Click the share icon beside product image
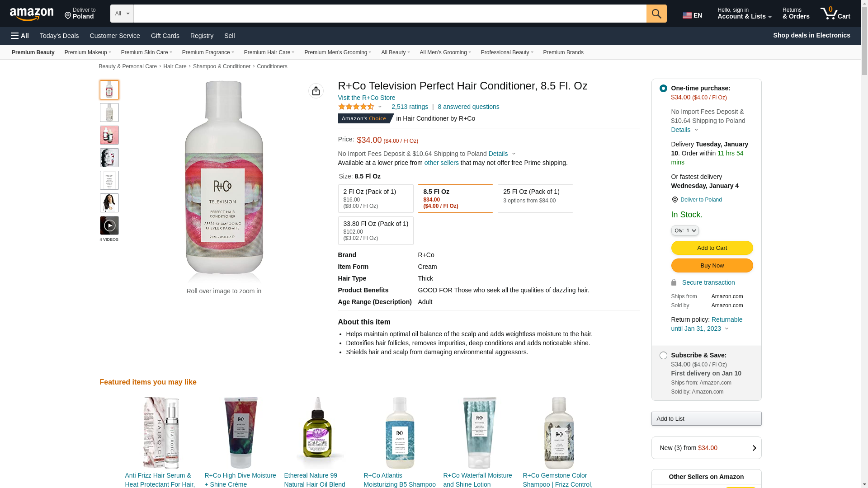This screenshot has width=868, height=488. 316,91
